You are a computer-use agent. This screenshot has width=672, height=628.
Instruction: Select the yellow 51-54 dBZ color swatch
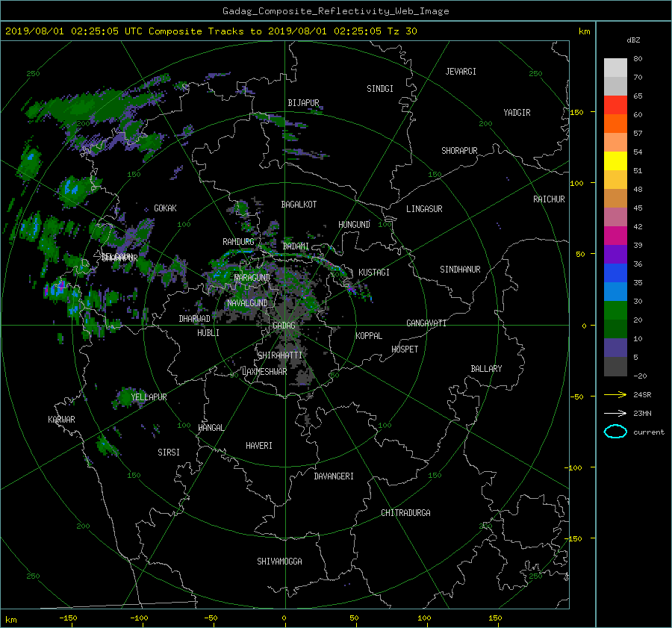tap(615, 161)
